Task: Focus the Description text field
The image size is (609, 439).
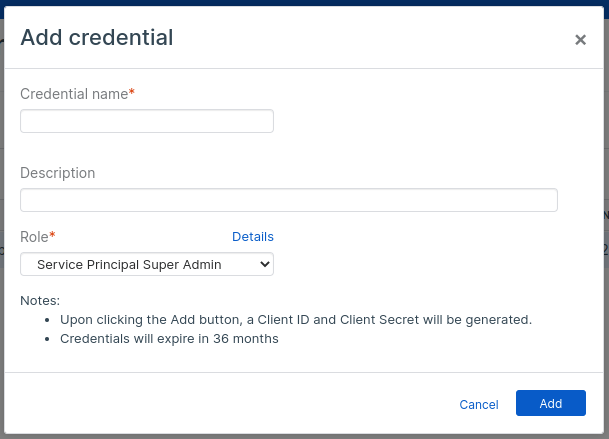Action: [x=289, y=200]
